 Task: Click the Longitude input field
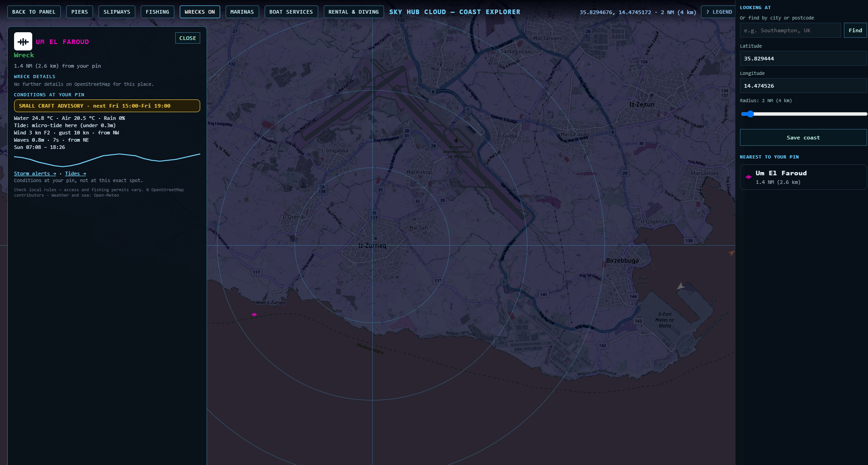pyautogui.click(x=803, y=86)
